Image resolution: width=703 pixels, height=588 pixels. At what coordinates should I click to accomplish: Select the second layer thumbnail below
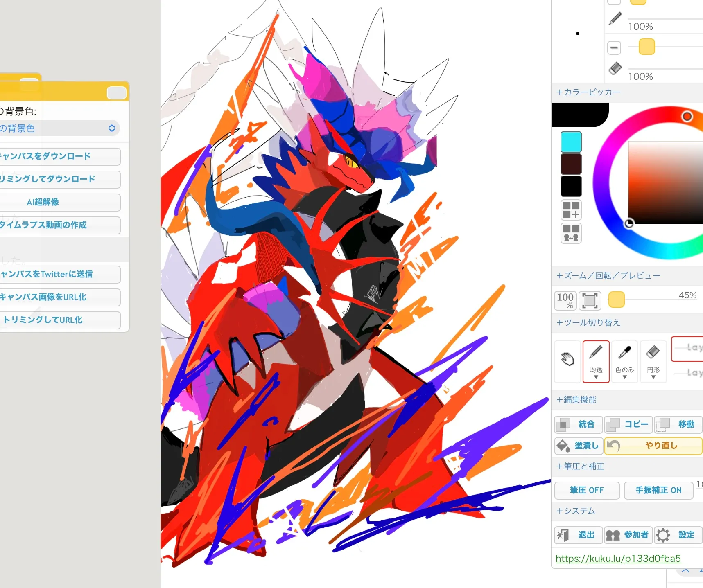tap(687, 373)
